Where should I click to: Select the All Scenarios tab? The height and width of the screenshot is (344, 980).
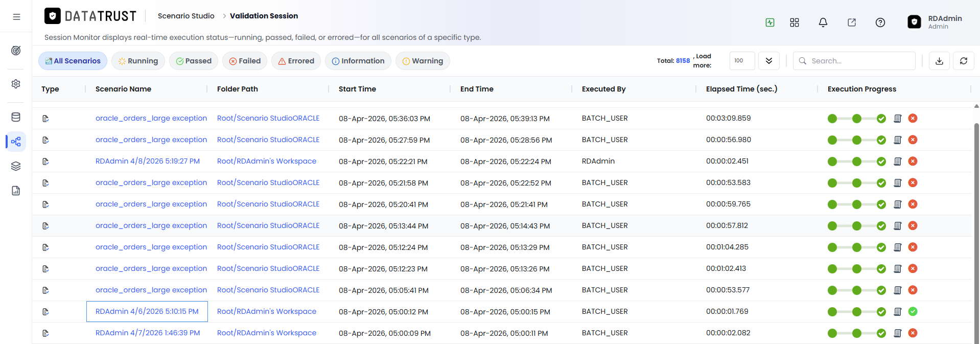point(73,61)
